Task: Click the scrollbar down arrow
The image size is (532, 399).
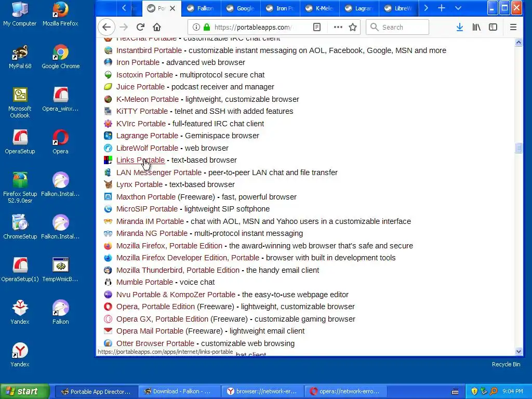Action: tap(518, 352)
